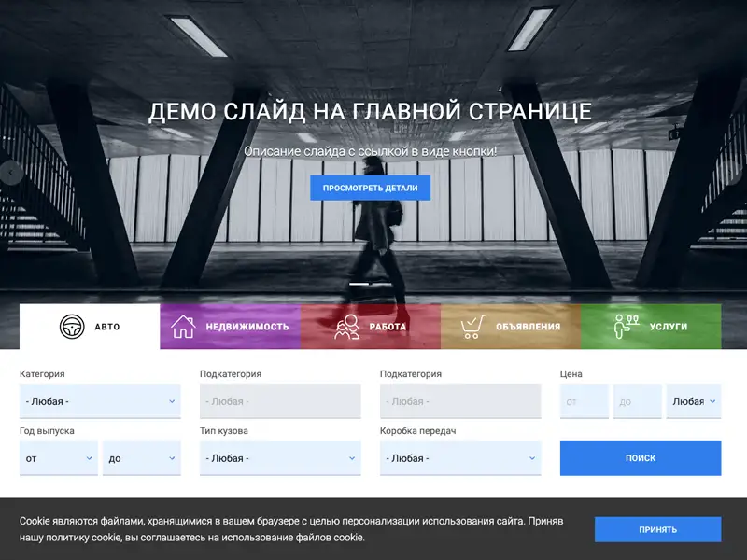Click the waiter icon on Услуги tab
The height and width of the screenshot is (560, 747).
627,327
